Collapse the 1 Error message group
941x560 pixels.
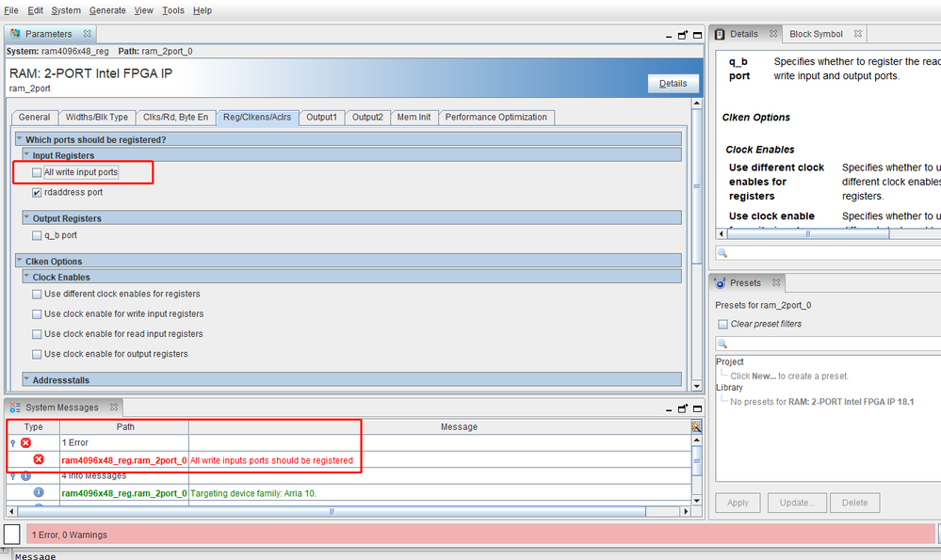pyautogui.click(x=13, y=443)
